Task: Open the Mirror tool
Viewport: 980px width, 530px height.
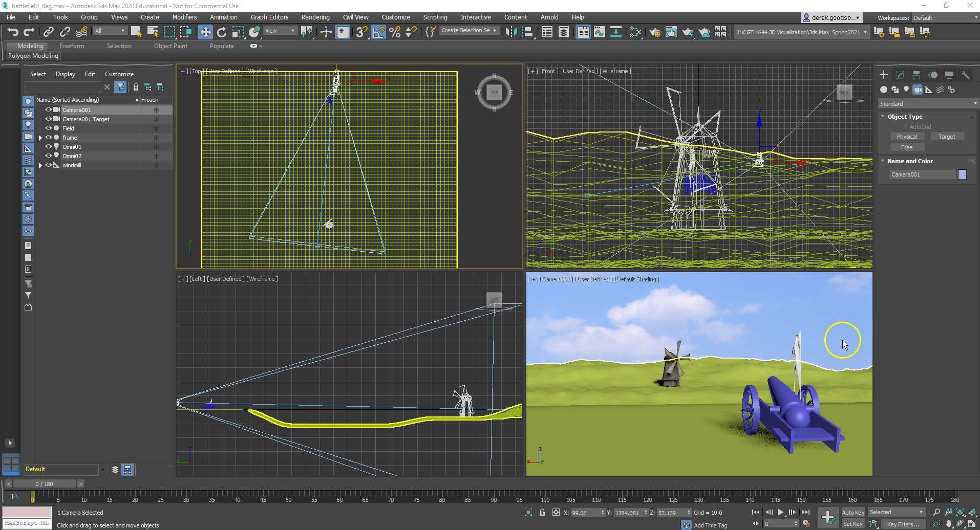Action: [x=510, y=32]
